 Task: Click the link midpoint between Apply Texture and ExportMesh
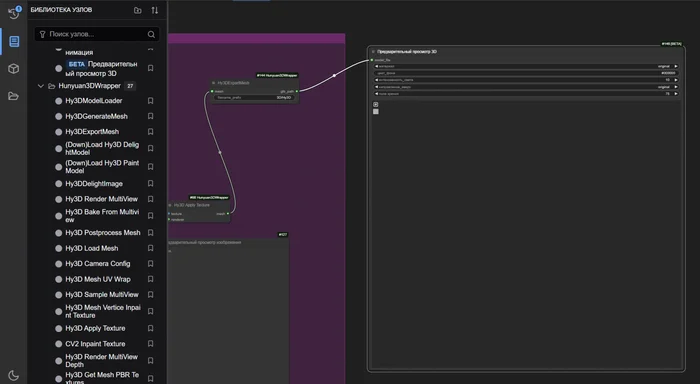coord(220,152)
